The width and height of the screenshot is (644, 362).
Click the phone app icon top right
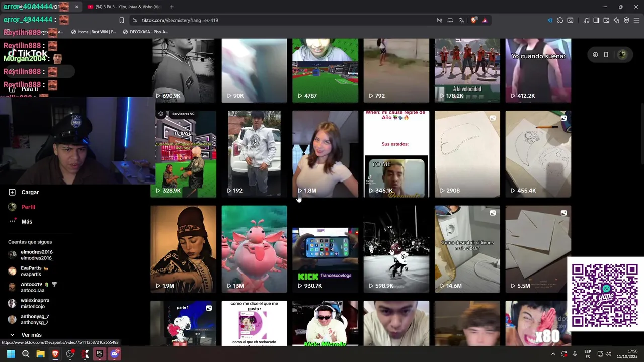click(x=606, y=55)
